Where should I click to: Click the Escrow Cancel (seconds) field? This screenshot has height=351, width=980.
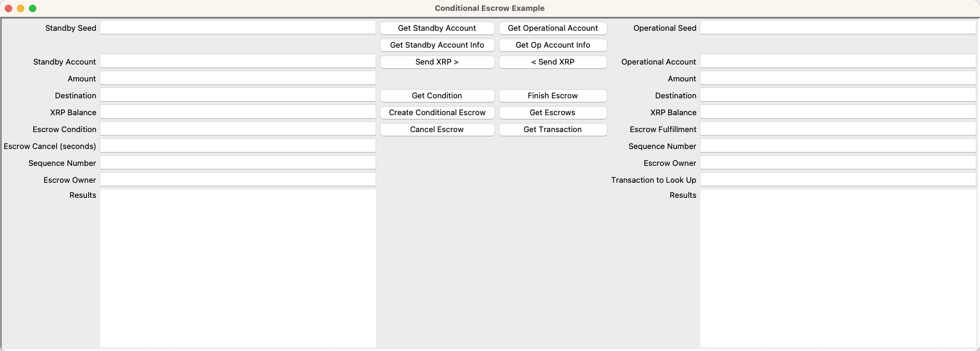click(238, 145)
